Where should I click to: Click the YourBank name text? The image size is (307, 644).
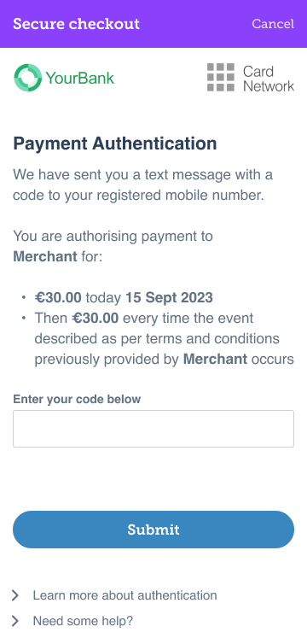(80, 78)
